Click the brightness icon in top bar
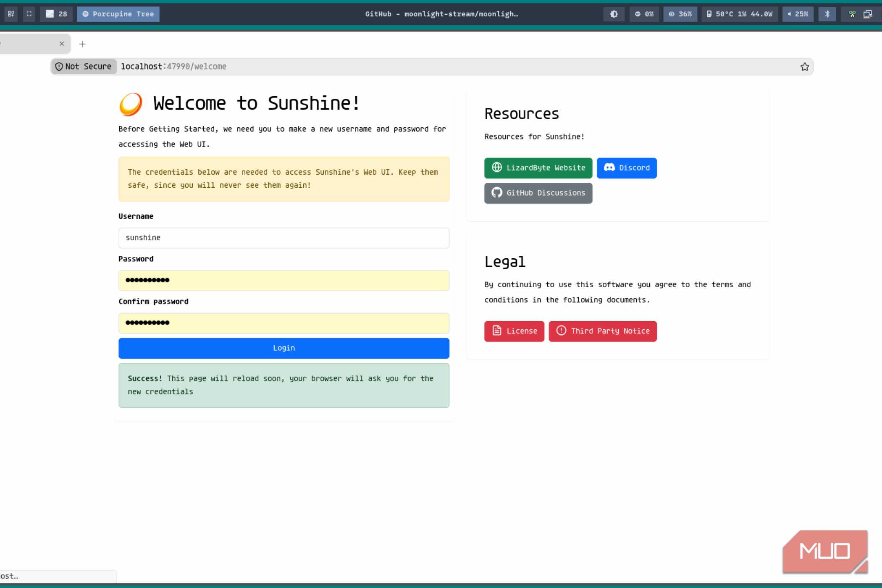 coord(614,14)
